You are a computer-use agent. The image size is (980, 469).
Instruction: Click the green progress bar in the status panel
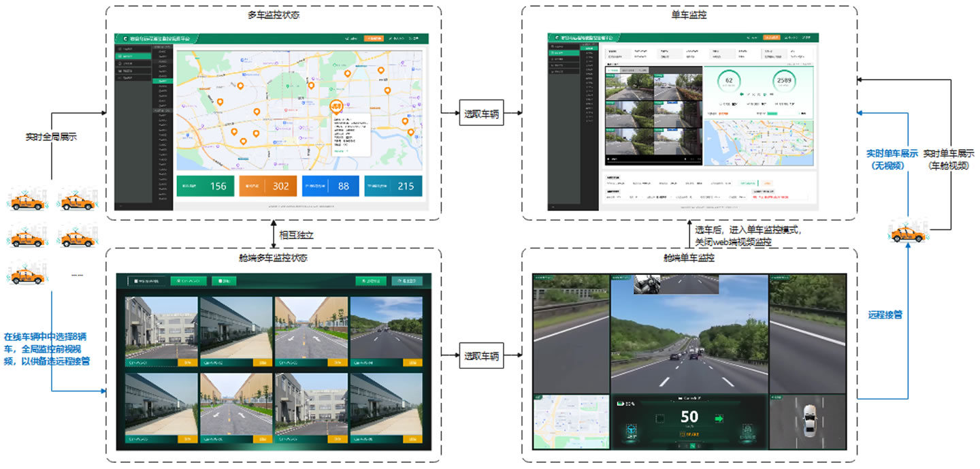tap(772, 114)
